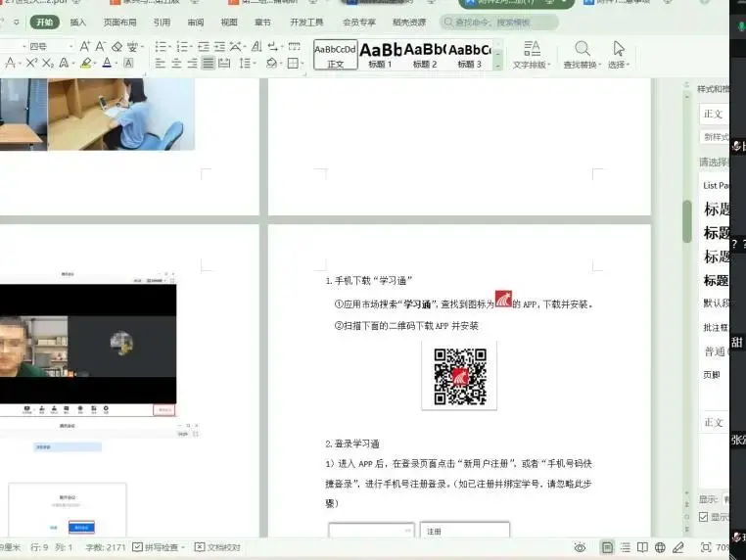Apply the 标题 3 style
Image resolution: width=746 pixels, height=560 pixels.
coord(469,55)
